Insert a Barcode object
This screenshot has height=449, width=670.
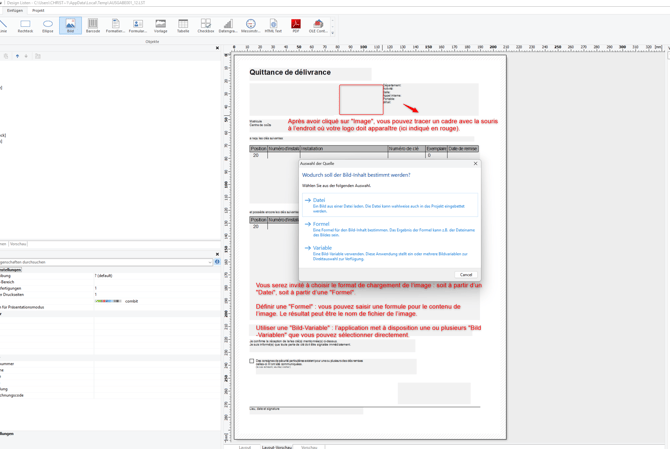93,25
